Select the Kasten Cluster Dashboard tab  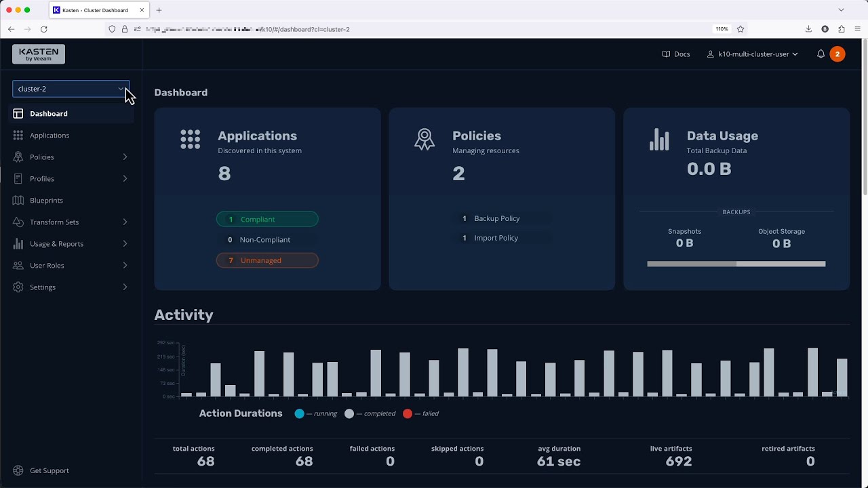(100, 10)
